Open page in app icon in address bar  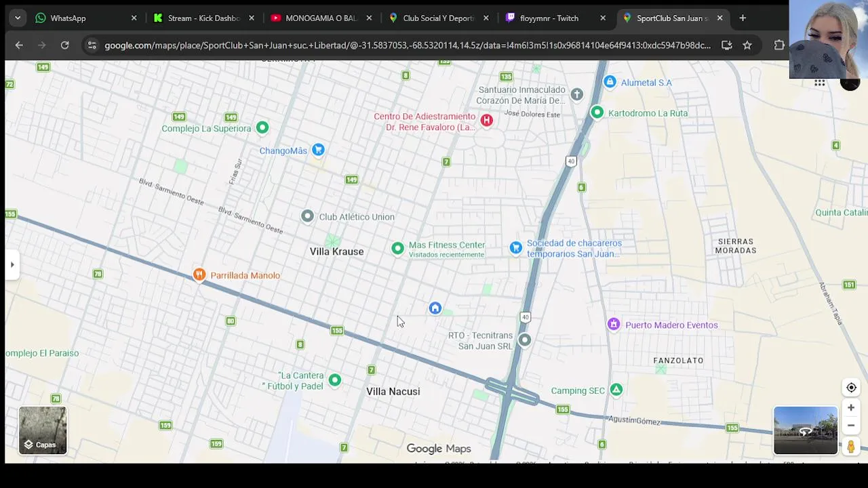[x=726, y=45]
